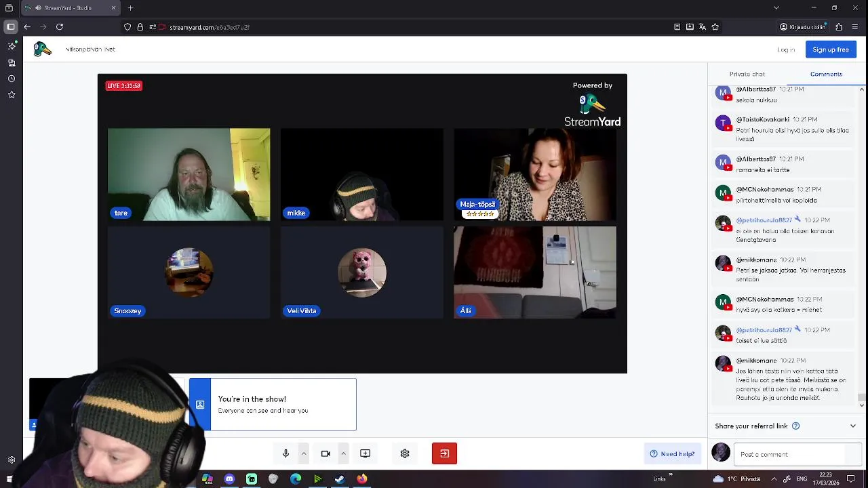
Task: Open studio settings gear
Action: point(405,453)
